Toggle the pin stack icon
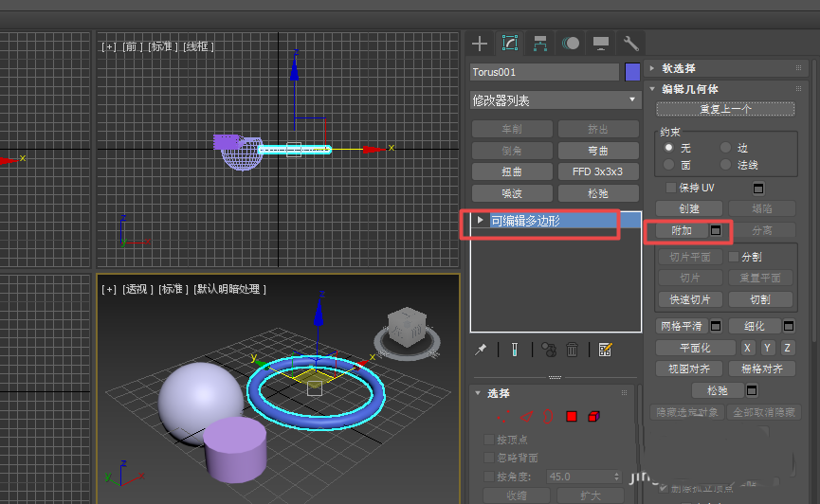This screenshot has width=820, height=504. point(481,350)
